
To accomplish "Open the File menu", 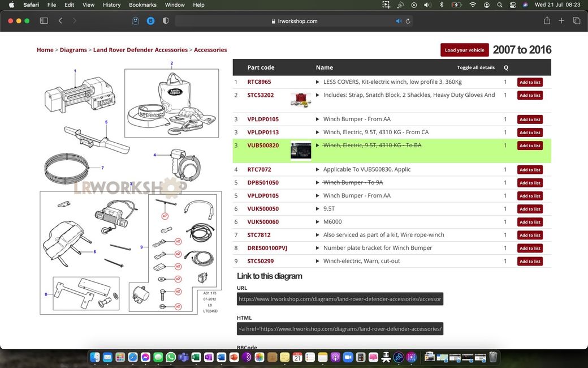I will pos(52,5).
